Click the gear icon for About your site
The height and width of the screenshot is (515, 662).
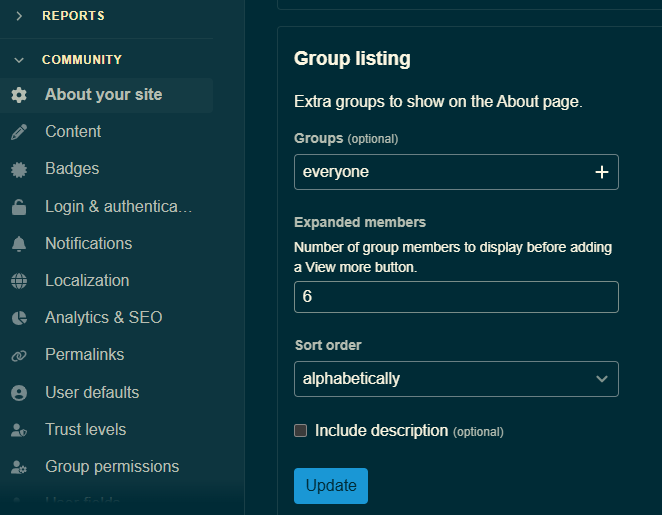coord(19,95)
